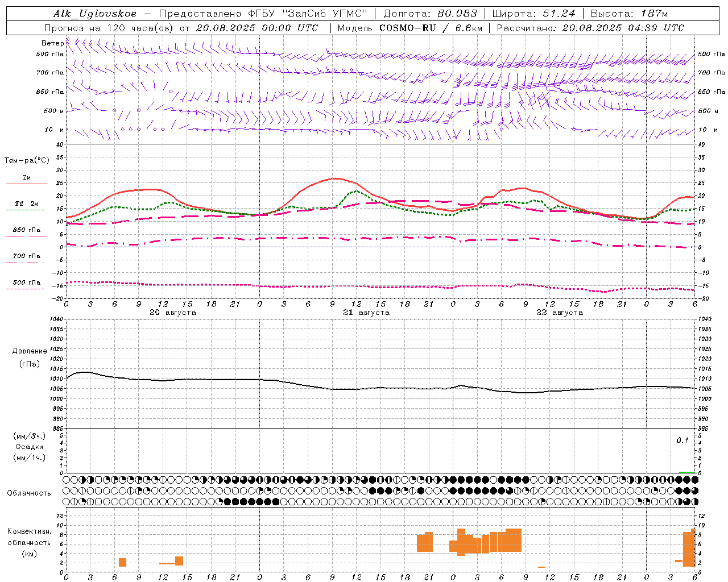Click the 0.1 precipitation amount value
Viewport: 728px width, 582px height.
tap(682, 440)
